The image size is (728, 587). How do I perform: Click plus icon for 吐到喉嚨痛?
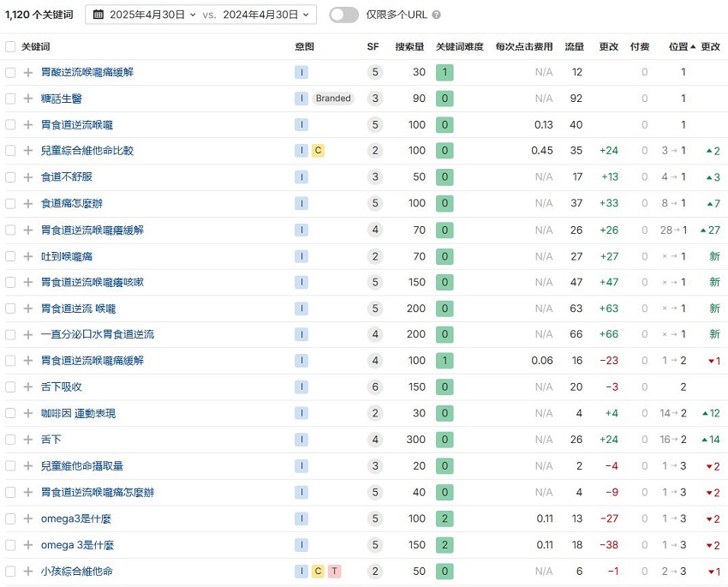coord(28,256)
